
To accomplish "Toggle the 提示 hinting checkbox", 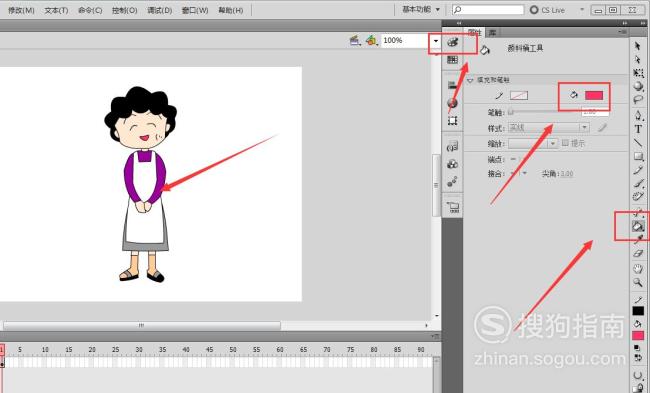I will pyautogui.click(x=565, y=143).
